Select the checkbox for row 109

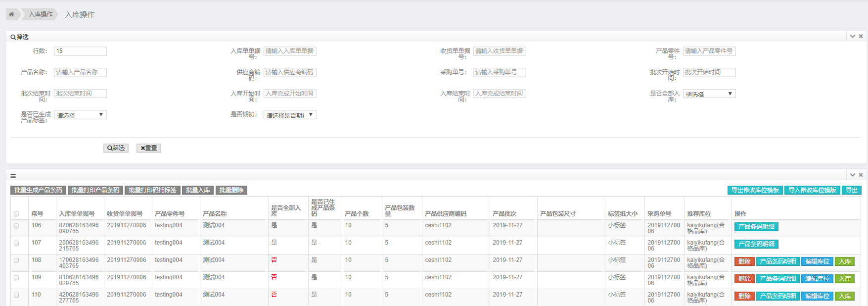(x=16, y=278)
